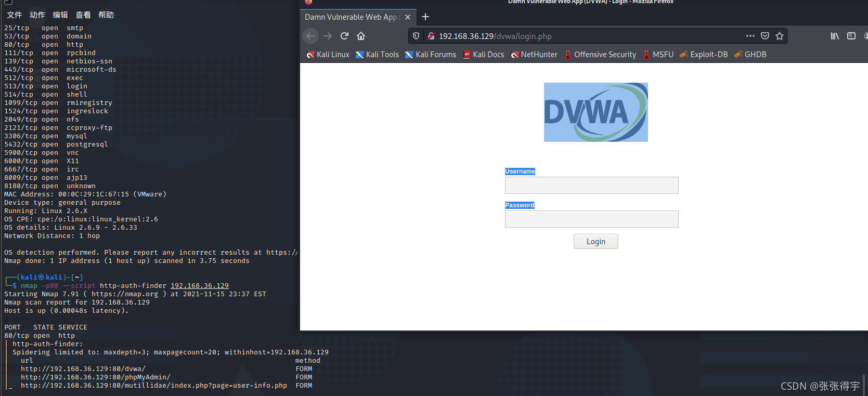Screen dimensions: 868x396
Task: Click 'Password' label on login form
Action: tap(520, 205)
